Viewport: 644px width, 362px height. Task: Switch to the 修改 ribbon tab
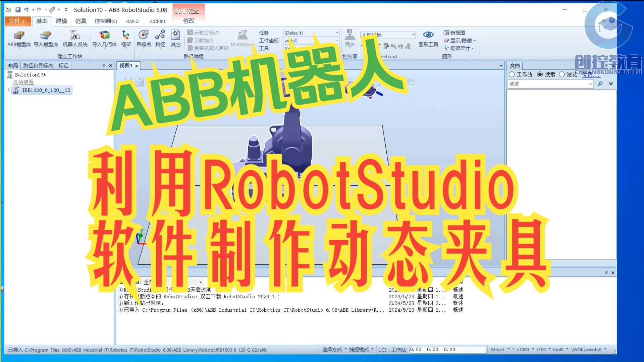189,21
